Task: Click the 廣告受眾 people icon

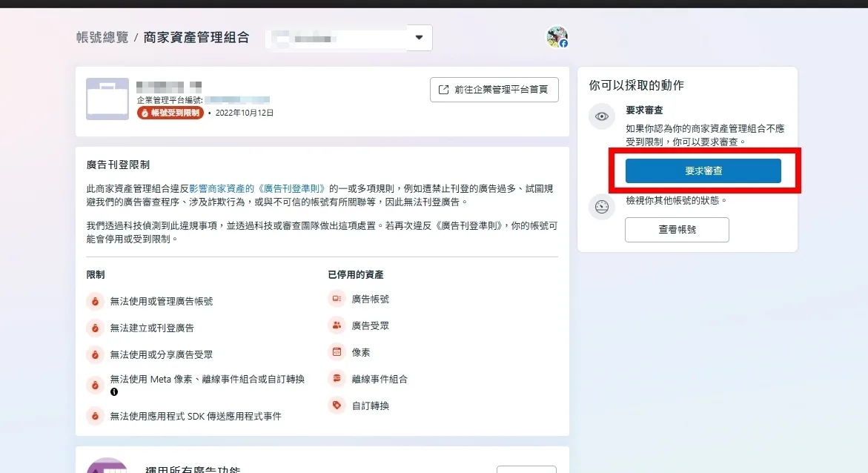Action: (x=337, y=325)
